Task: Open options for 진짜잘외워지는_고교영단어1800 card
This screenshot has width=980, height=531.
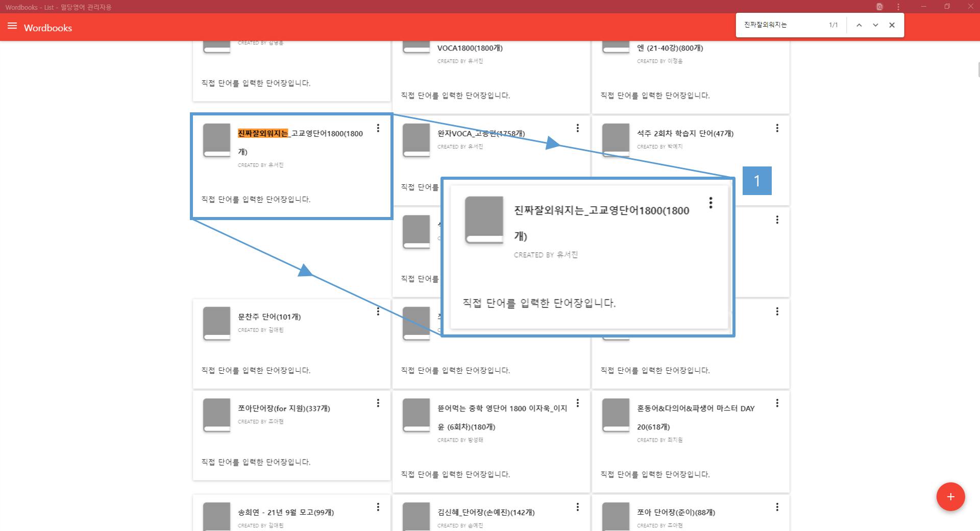Action: coord(378,128)
